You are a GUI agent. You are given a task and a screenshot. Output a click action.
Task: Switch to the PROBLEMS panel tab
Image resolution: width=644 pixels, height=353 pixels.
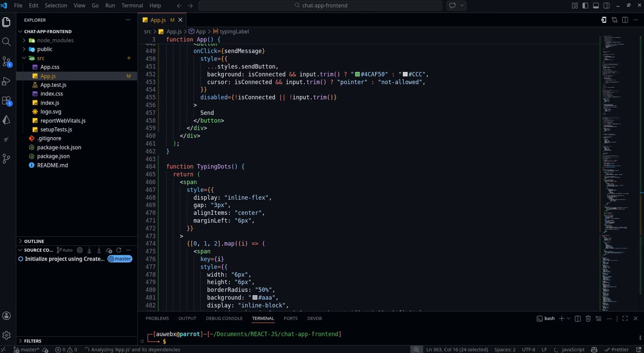pos(157,318)
